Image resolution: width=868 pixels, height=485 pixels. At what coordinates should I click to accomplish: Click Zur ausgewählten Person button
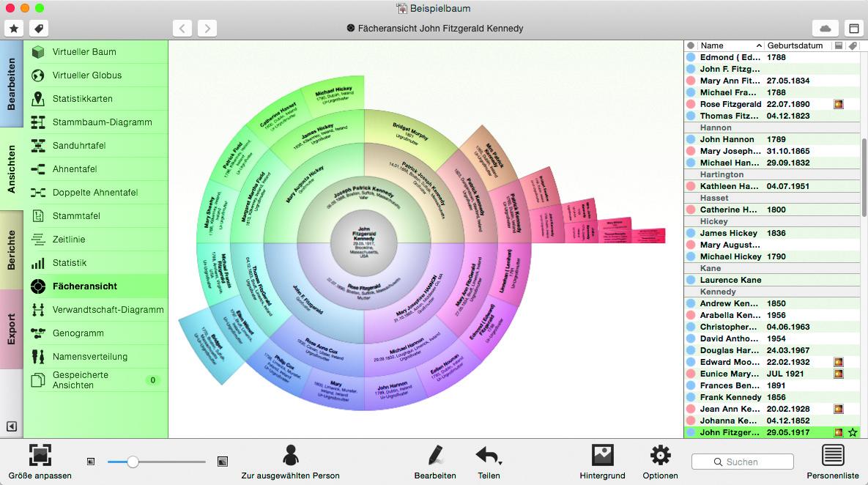(x=290, y=462)
